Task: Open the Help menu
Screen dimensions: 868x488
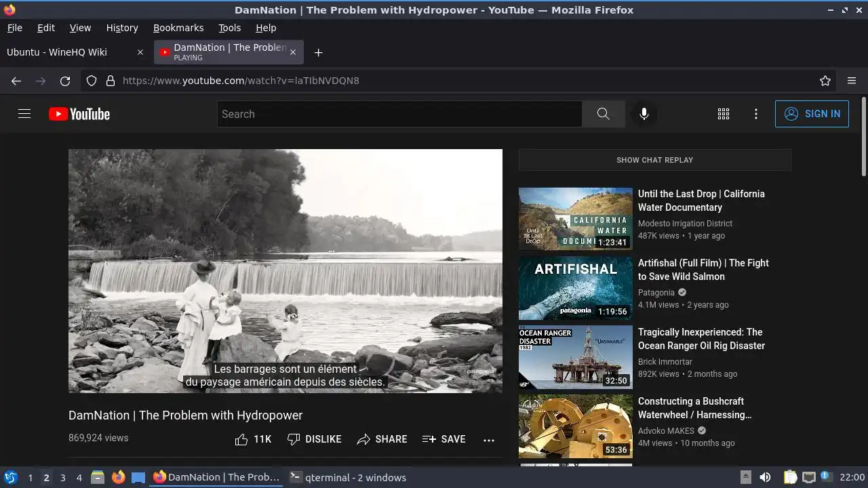Action: pos(266,28)
